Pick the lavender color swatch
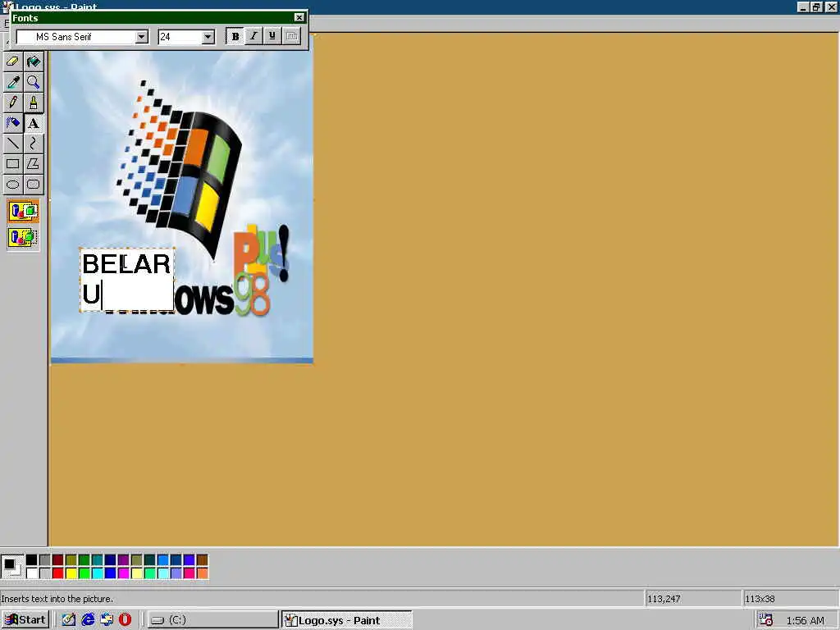 [x=176, y=573]
